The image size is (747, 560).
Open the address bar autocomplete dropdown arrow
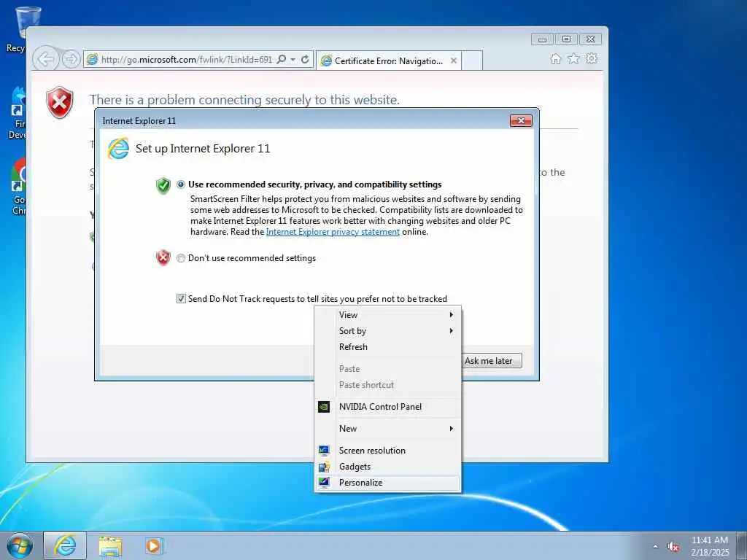pyautogui.click(x=293, y=60)
